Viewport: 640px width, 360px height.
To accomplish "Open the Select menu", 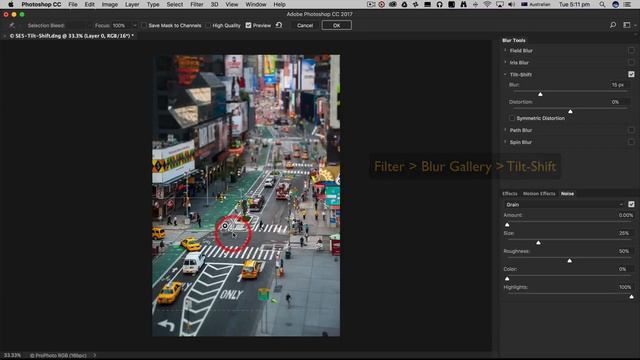I will (175, 4).
